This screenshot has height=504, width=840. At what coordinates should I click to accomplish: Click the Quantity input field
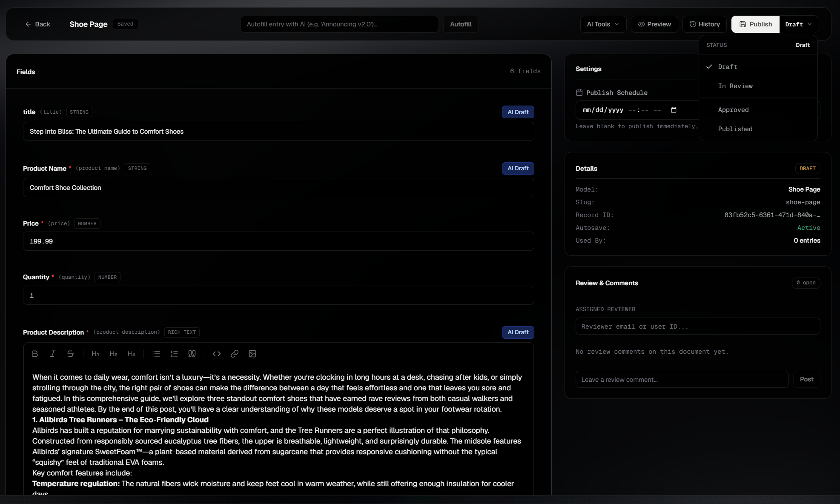pos(278,295)
